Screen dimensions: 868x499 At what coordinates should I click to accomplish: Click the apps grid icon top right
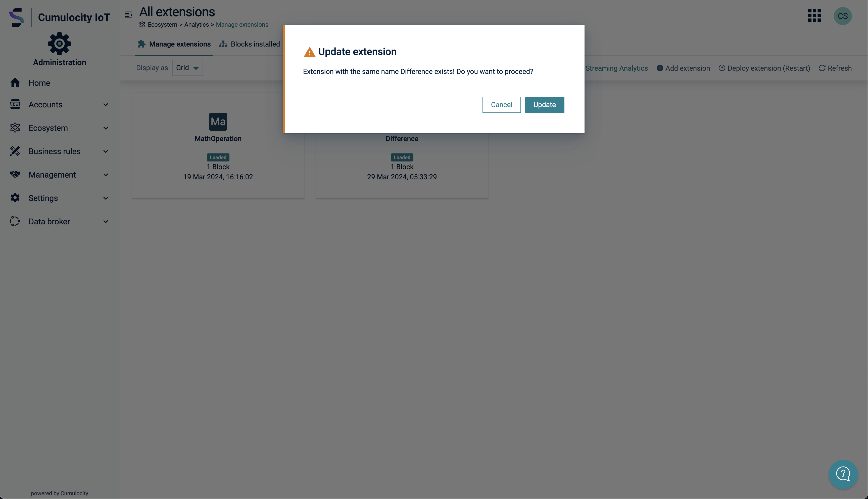click(x=814, y=16)
